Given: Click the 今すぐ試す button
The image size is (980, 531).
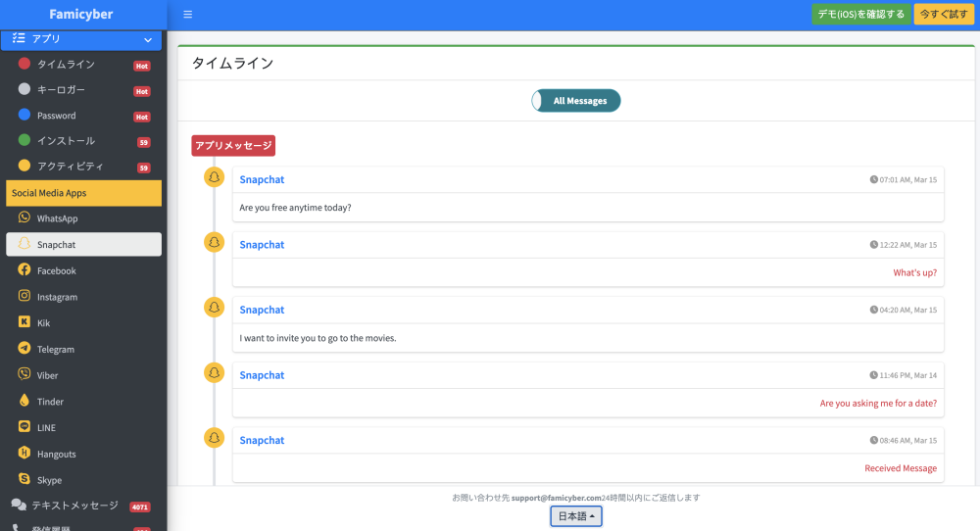Looking at the screenshot, I should [943, 15].
